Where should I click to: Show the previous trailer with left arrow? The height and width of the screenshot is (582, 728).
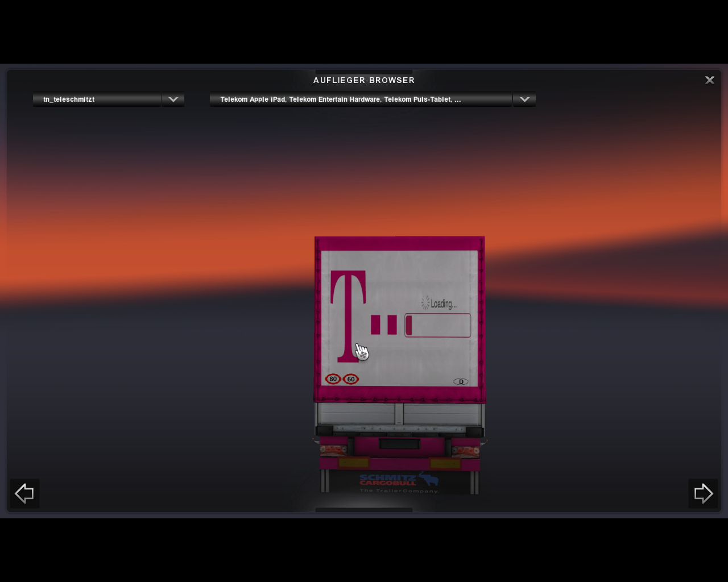click(24, 493)
